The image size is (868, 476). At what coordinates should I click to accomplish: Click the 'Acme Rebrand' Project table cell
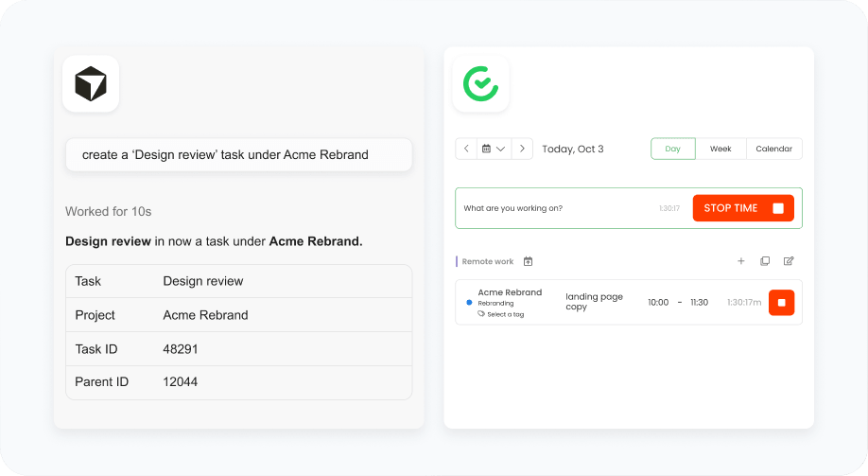pyautogui.click(x=205, y=315)
